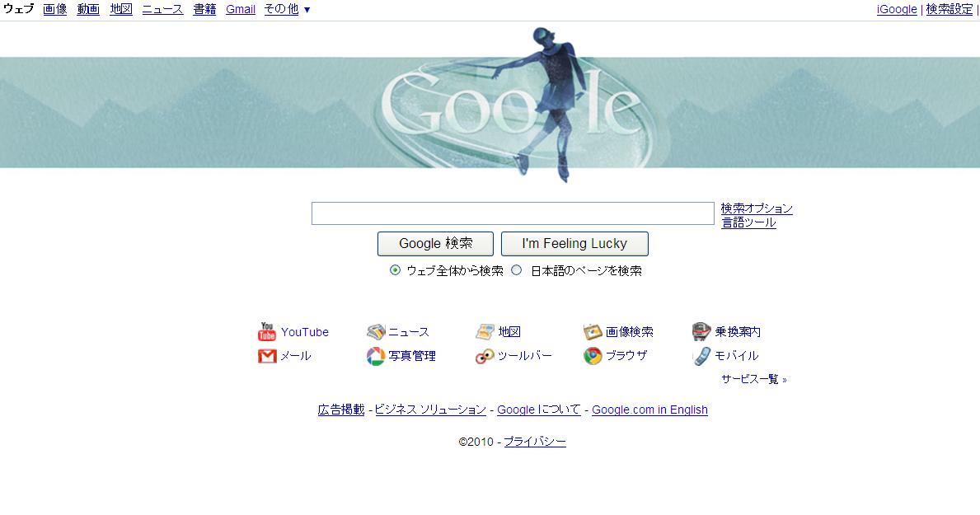Viewport: 980px width, 515px height.
Task: Click the Gmail envelope icon (メール)
Action: click(x=267, y=356)
